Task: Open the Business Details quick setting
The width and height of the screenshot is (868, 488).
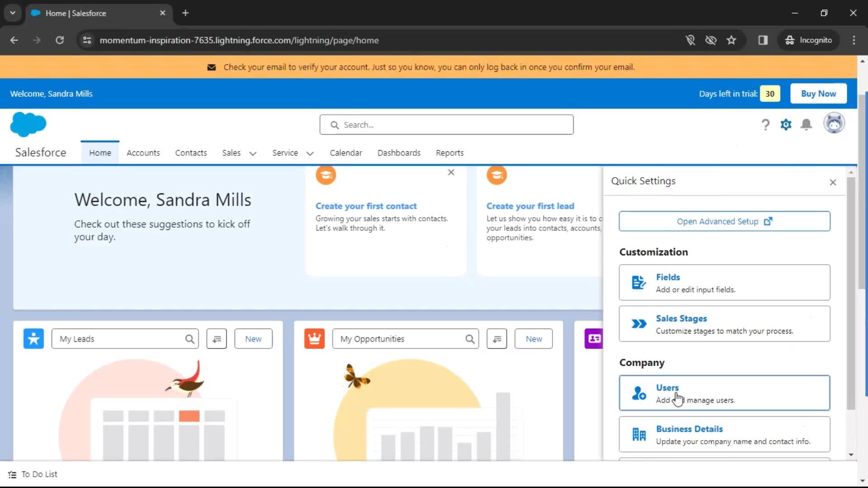Action: pyautogui.click(x=724, y=435)
